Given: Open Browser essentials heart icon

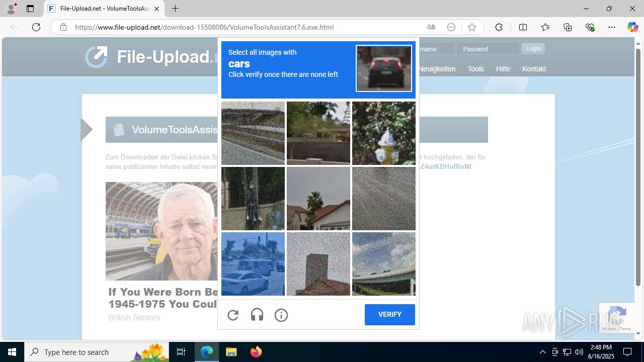Looking at the screenshot, I should [x=590, y=27].
